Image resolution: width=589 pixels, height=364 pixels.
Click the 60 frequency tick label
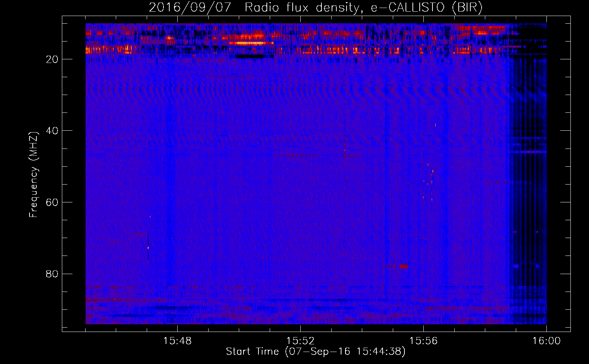(x=52, y=202)
